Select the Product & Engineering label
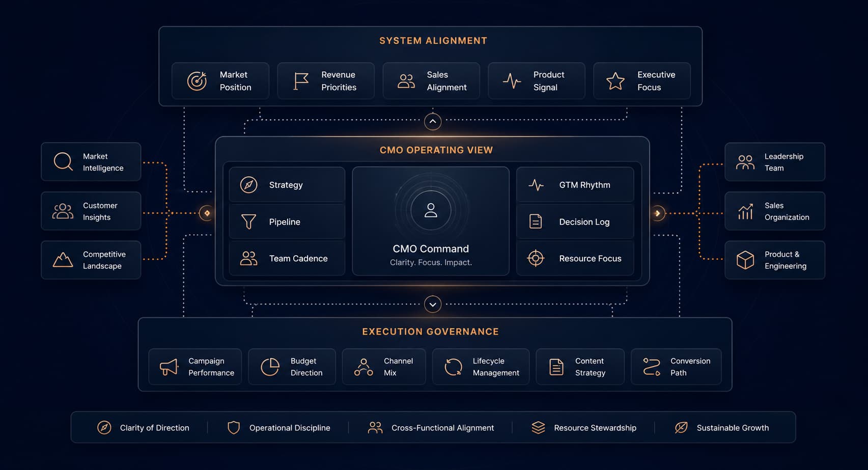 (786, 260)
